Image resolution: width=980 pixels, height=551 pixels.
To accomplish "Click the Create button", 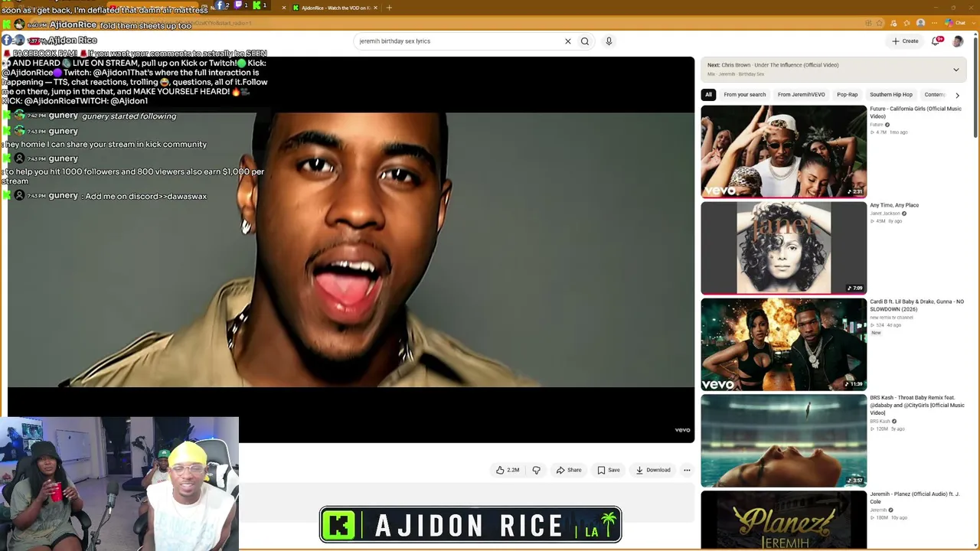I will (x=905, y=41).
